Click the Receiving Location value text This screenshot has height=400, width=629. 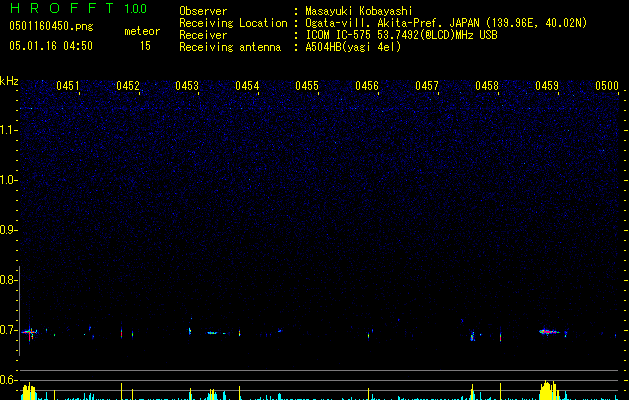pyautogui.click(x=446, y=23)
